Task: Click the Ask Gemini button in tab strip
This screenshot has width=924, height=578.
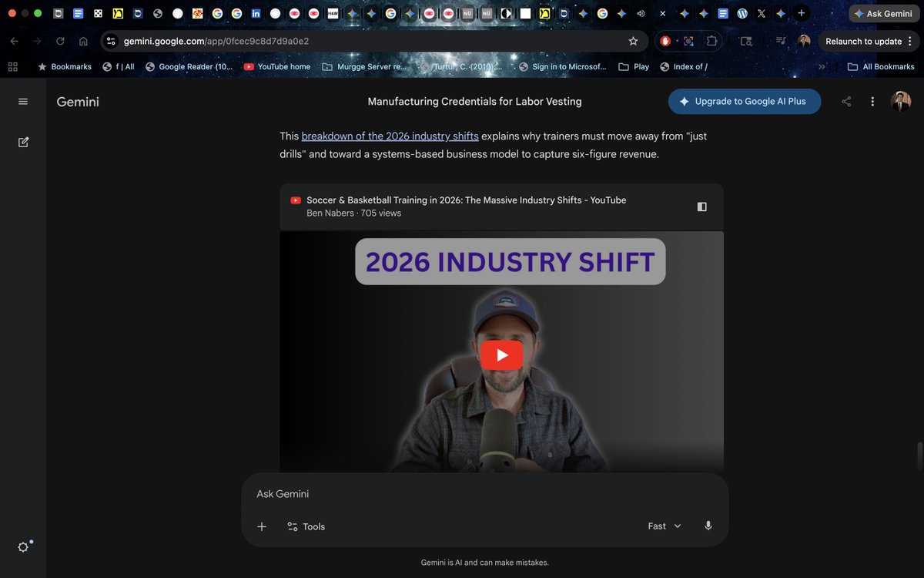Action: point(884,13)
